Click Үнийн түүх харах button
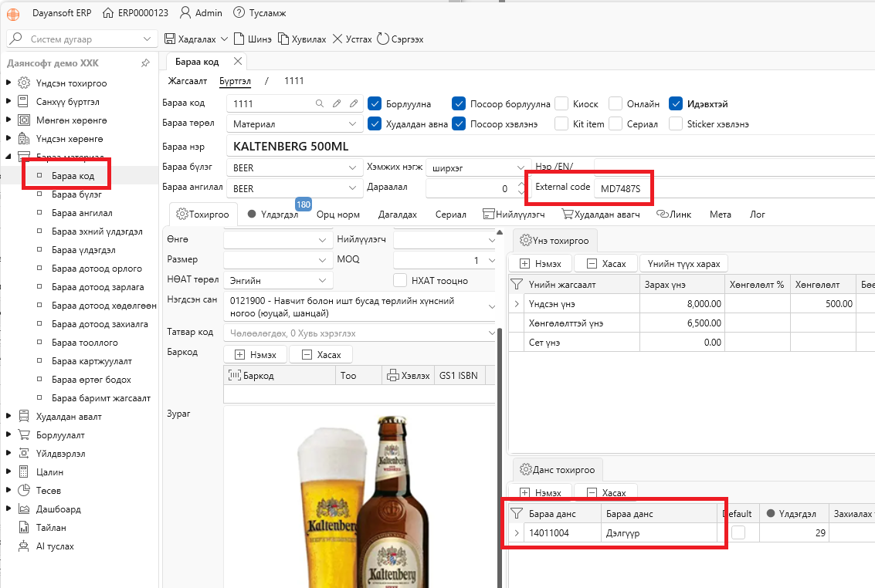The height and width of the screenshot is (588, 875). coord(683,264)
